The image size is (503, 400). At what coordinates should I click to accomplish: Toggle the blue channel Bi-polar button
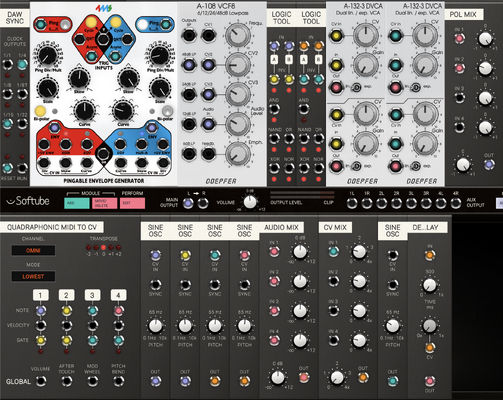pyautogui.click(x=167, y=111)
